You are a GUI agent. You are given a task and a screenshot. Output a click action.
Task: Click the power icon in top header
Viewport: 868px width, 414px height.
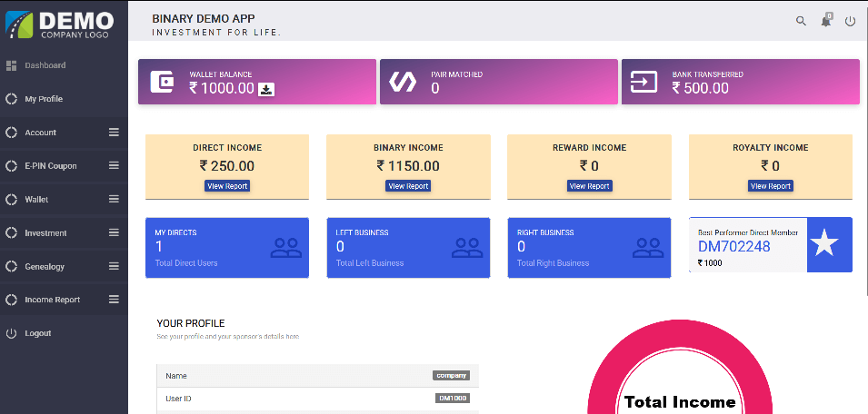[x=851, y=21]
